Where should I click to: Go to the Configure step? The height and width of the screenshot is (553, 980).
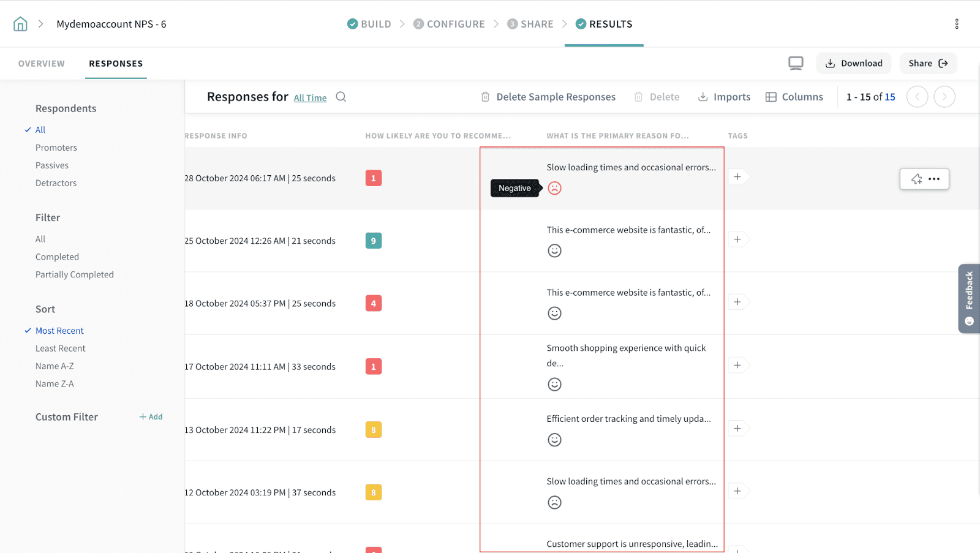(449, 24)
